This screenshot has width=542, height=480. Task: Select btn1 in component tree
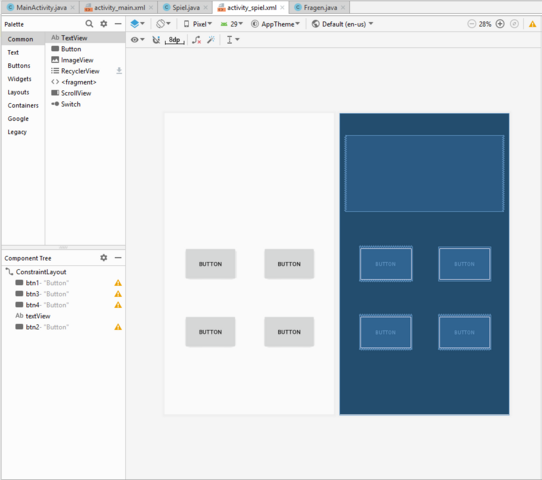63,283
